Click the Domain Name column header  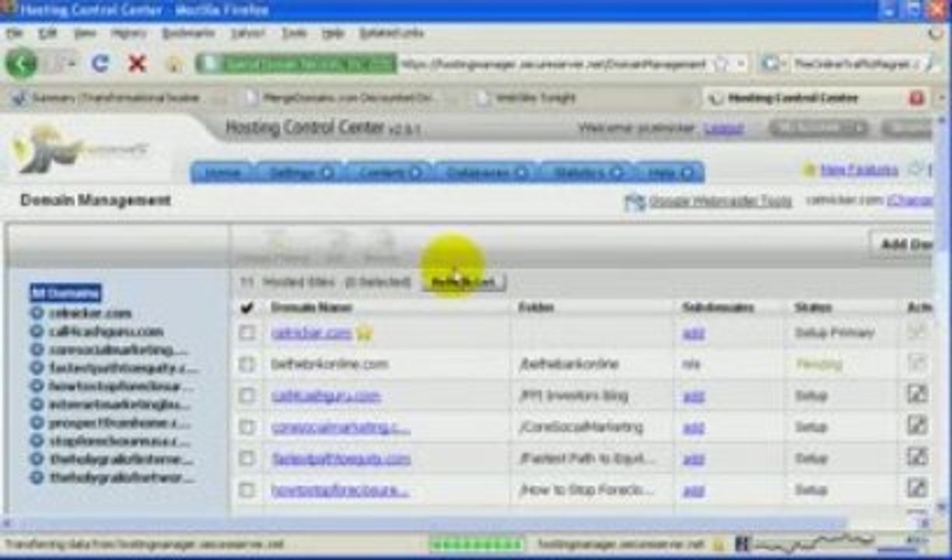312,308
